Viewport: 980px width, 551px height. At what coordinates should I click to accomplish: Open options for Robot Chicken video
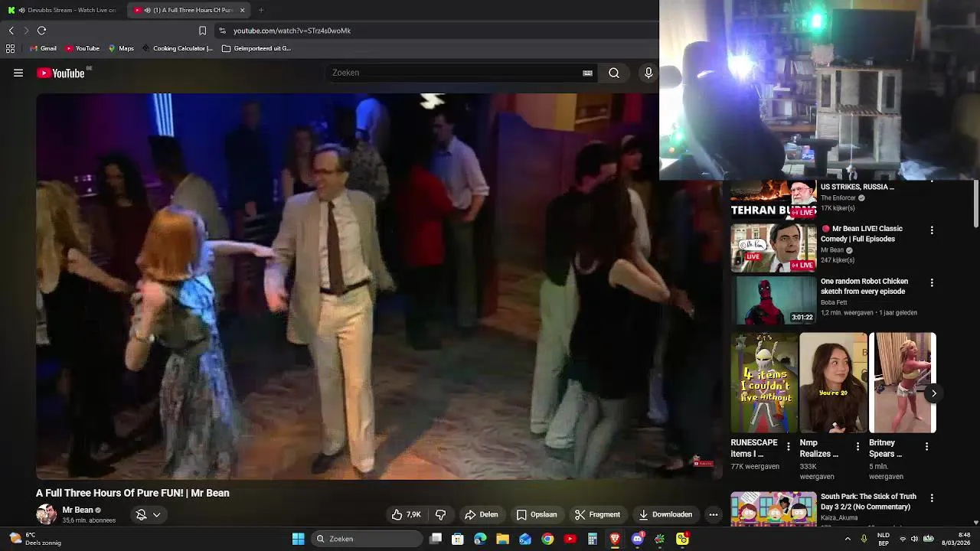point(932,282)
